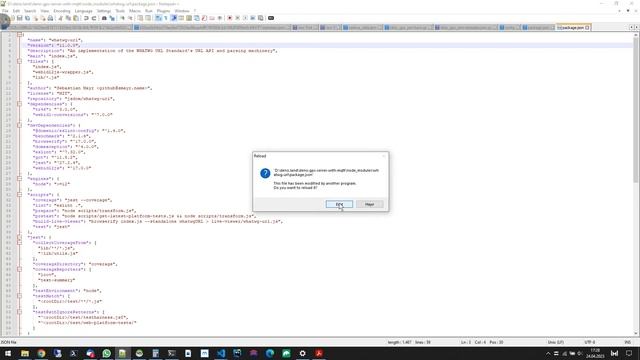Click the black plugin icon ending the toolbar
This screenshot has width=640, height=360.
[x=271, y=18]
